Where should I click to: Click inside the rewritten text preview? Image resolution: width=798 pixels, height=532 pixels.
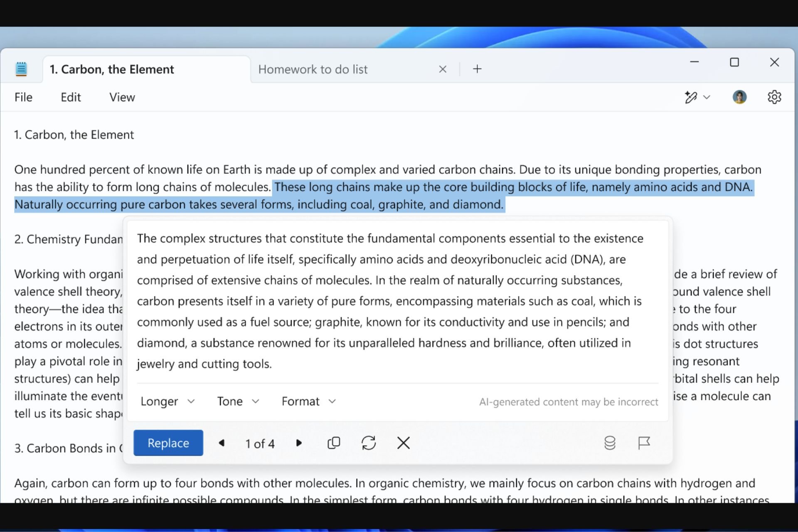(x=390, y=301)
